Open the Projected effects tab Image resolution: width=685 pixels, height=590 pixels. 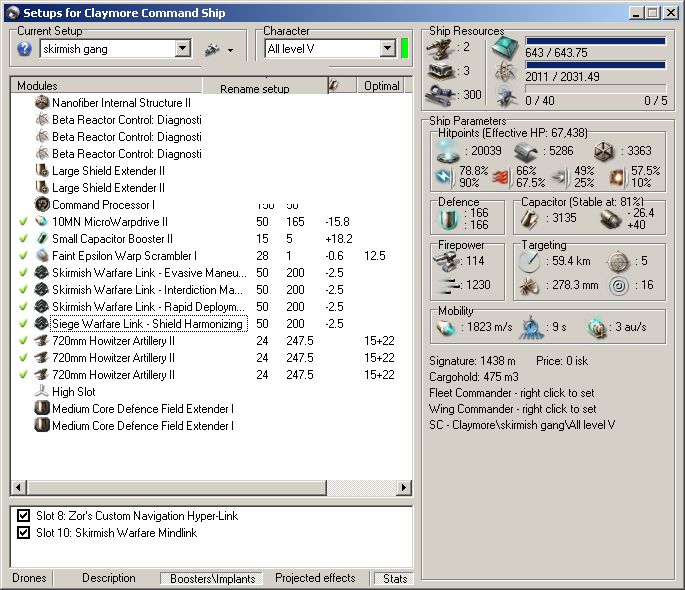315,578
